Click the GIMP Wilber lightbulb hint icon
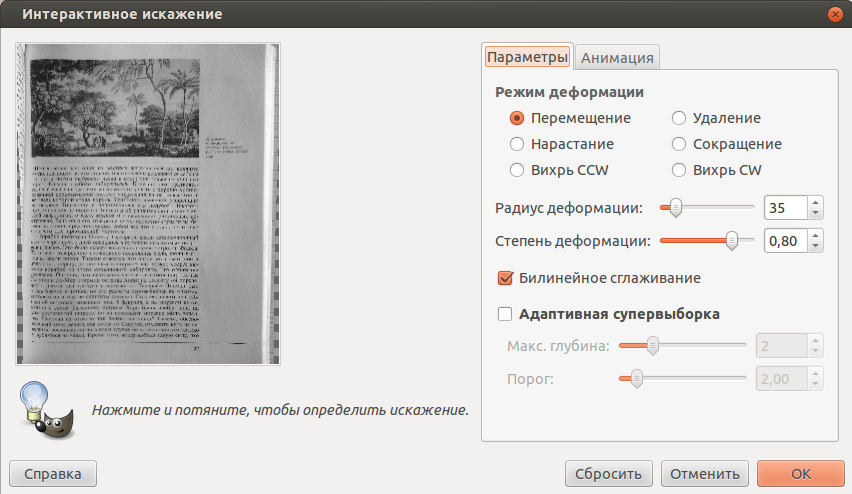Viewport: 852px width, 494px height. [x=43, y=409]
